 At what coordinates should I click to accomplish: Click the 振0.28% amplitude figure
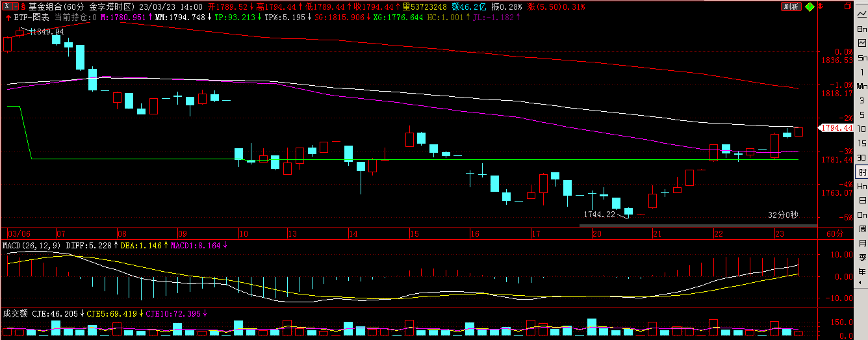506,7
